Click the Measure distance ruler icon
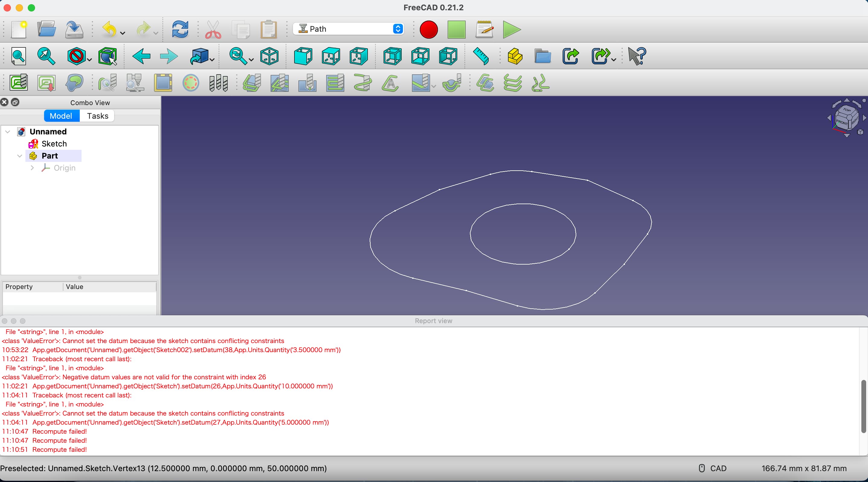868x482 pixels. (x=481, y=56)
